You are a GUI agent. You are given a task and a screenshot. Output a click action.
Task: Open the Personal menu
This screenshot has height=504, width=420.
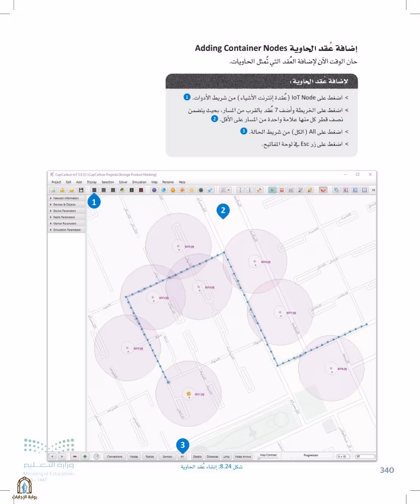[x=168, y=182]
